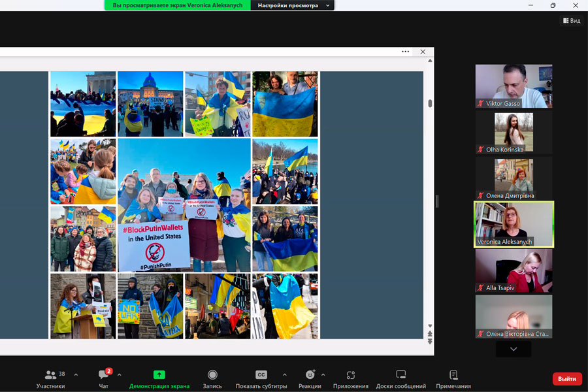This screenshot has width=588, height=392.
Task: Open the three-dots menu of the shared window
Action: tap(405, 52)
